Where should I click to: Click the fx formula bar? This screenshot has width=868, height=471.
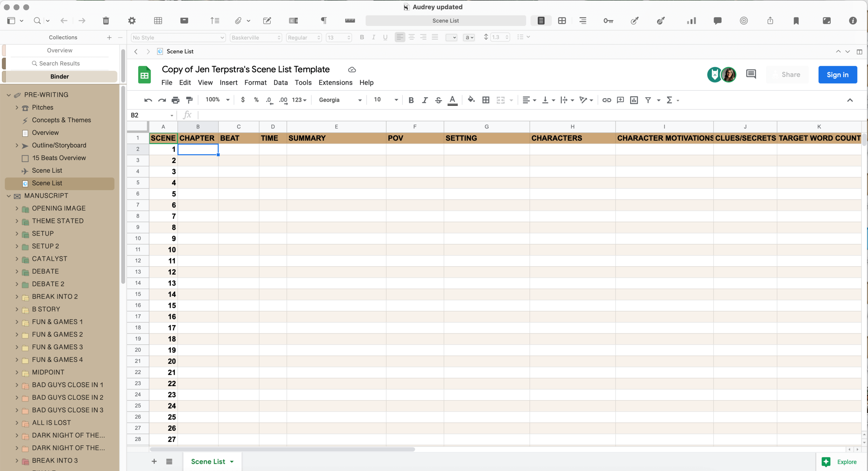187,115
